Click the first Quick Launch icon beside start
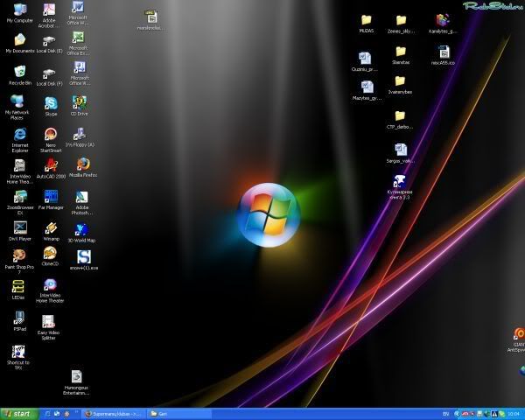The height and width of the screenshot is (420, 525). (x=47, y=414)
